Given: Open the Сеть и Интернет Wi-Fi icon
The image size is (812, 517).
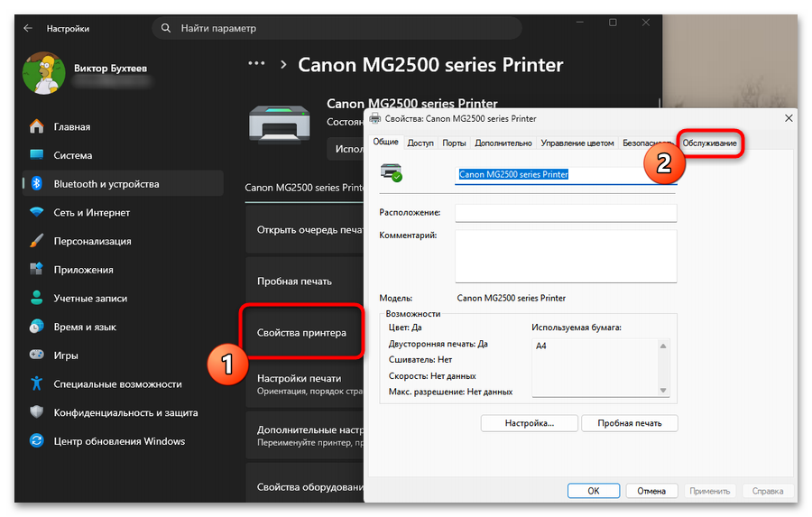Looking at the screenshot, I should pos(37,212).
